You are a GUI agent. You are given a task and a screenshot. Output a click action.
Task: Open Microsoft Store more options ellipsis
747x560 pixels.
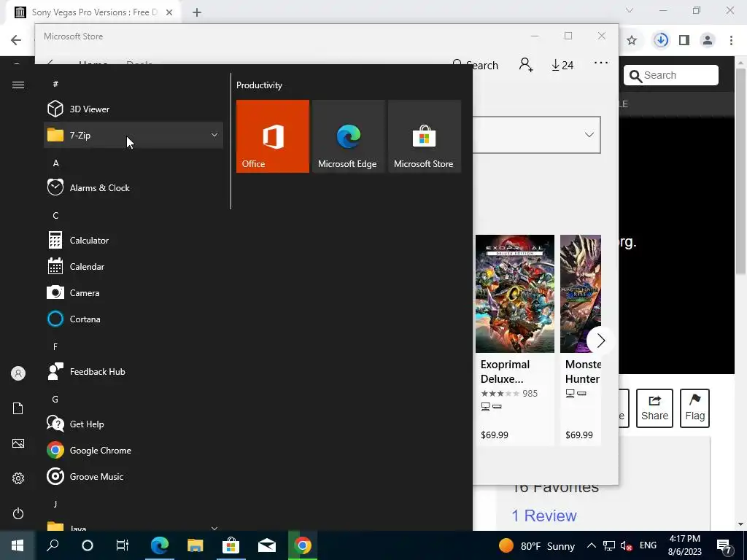coord(601,63)
